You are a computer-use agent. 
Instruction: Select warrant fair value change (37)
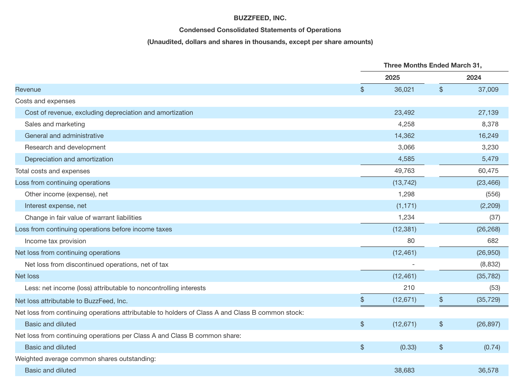(495, 218)
